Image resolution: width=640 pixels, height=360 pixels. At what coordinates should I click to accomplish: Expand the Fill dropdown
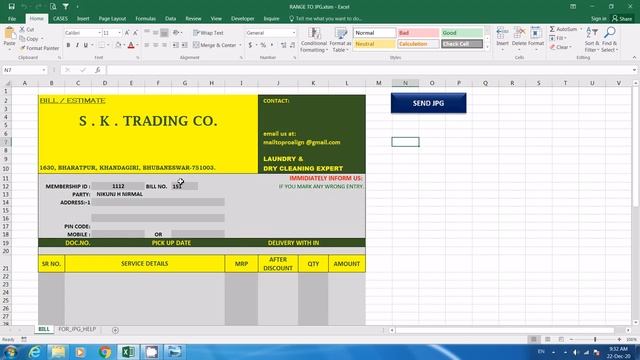click(566, 38)
